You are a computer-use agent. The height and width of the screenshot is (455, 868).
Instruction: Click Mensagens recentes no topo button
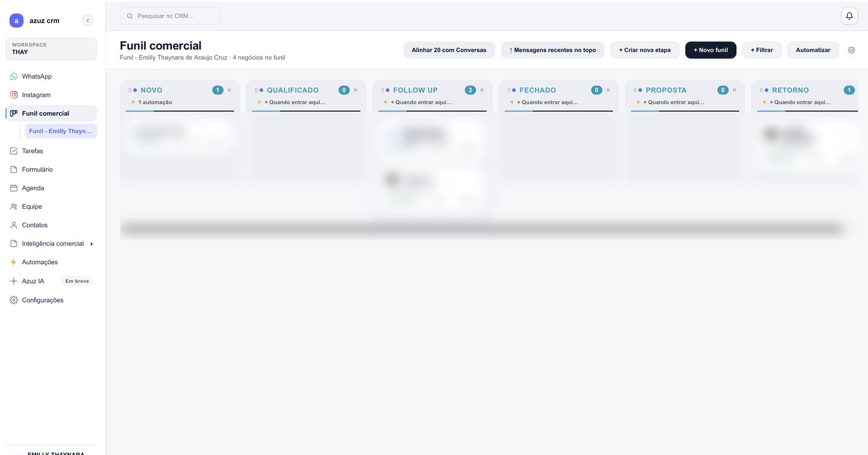click(553, 50)
